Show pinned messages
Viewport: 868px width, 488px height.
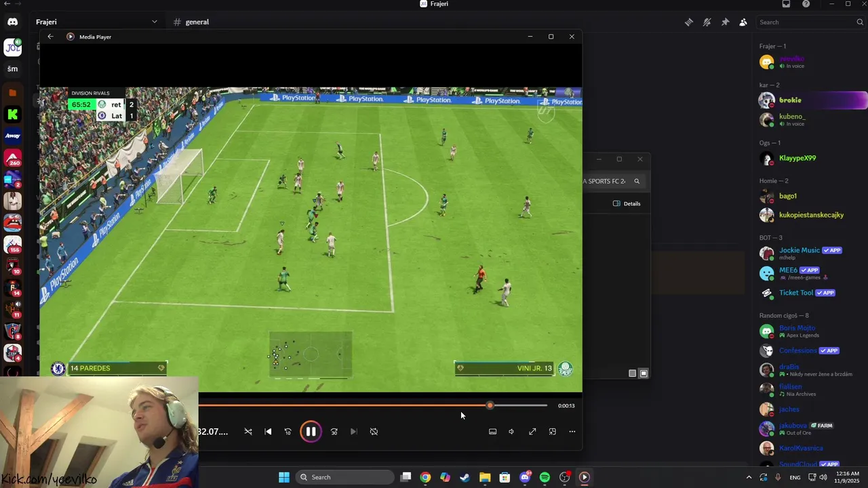pyautogui.click(x=725, y=22)
